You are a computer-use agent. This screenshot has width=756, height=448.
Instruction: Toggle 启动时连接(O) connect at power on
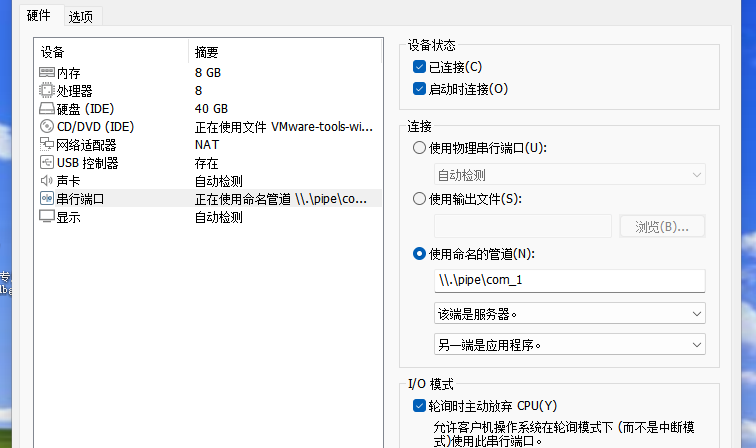[419, 89]
